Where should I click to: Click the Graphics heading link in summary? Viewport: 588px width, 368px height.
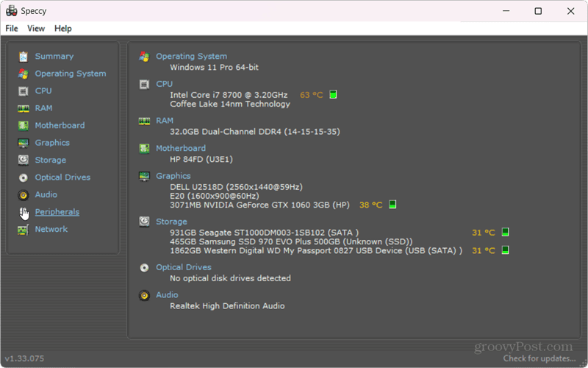coord(173,176)
